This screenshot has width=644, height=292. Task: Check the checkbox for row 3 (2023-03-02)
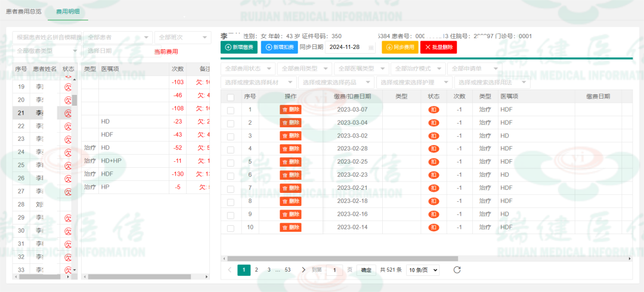(x=231, y=137)
